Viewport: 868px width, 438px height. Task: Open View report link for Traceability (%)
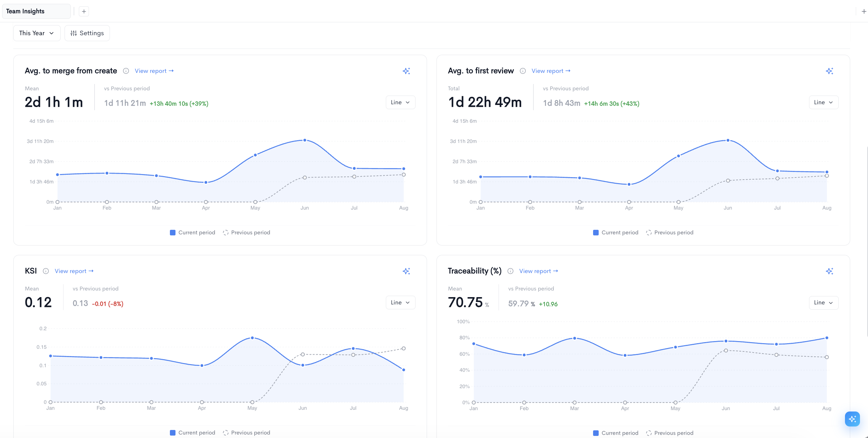(538, 271)
